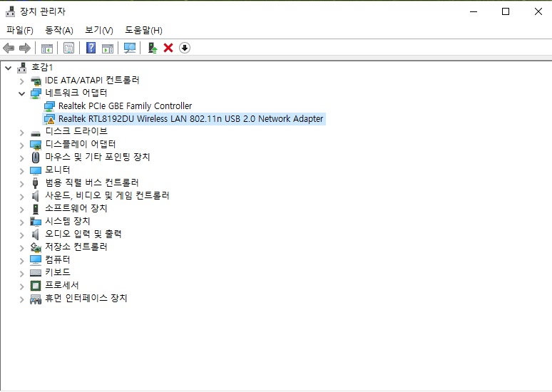Click the 소프트웨어 장치 icon

(x=36, y=209)
